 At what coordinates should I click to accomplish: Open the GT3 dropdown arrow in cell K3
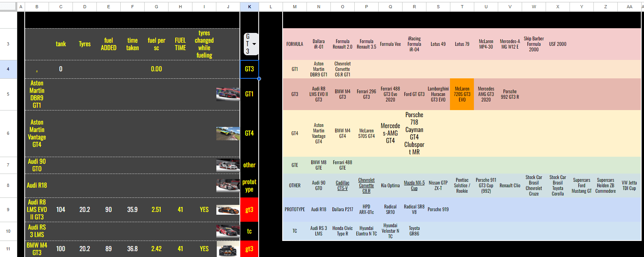tap(254, 44)
